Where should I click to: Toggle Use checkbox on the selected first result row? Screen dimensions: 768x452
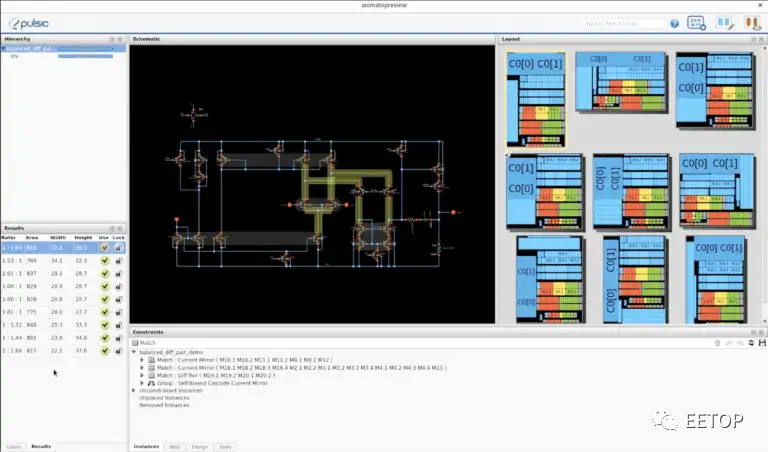[x=104, y=248]
